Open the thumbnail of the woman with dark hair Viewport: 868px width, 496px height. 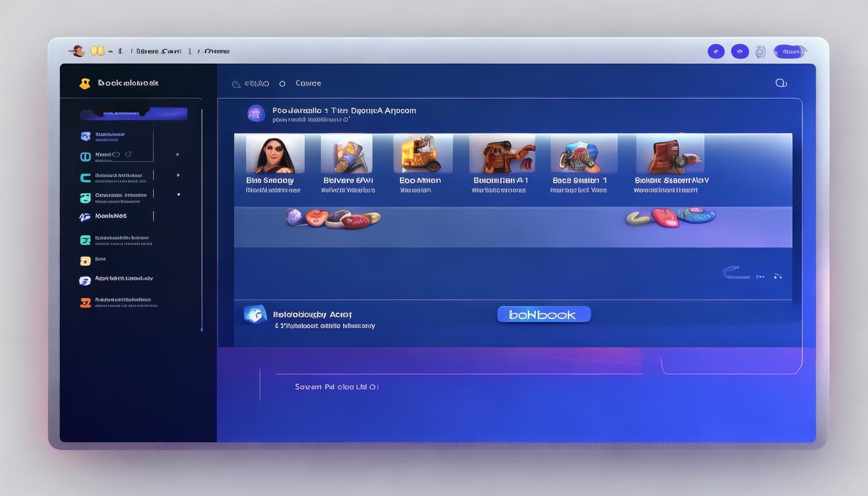pyautogui.click(x=274, y=154)
